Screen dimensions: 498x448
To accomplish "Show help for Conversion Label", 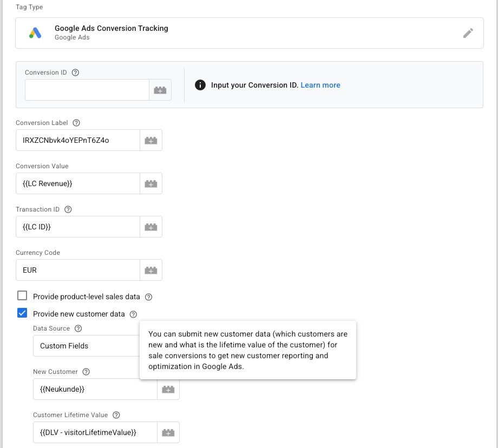I will tap(76, 123).
